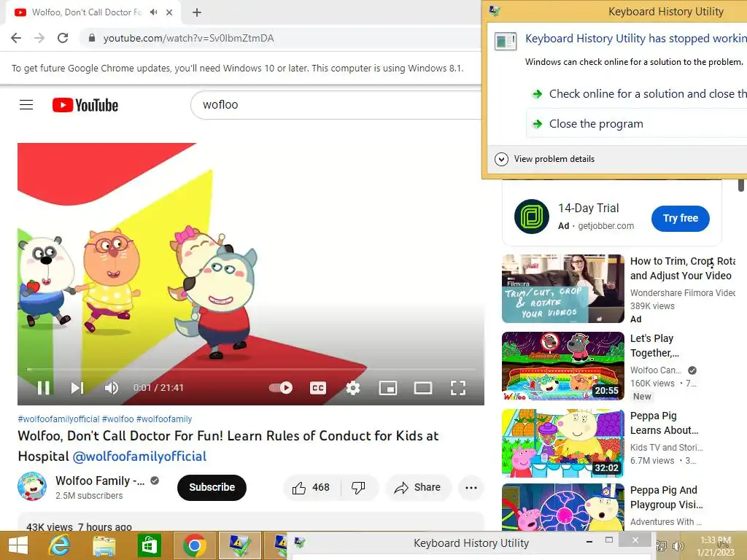The width and height of the screenshot is (747, 560).
Task: Open more actions three-dot menu
Action: [x=471, y=488]
